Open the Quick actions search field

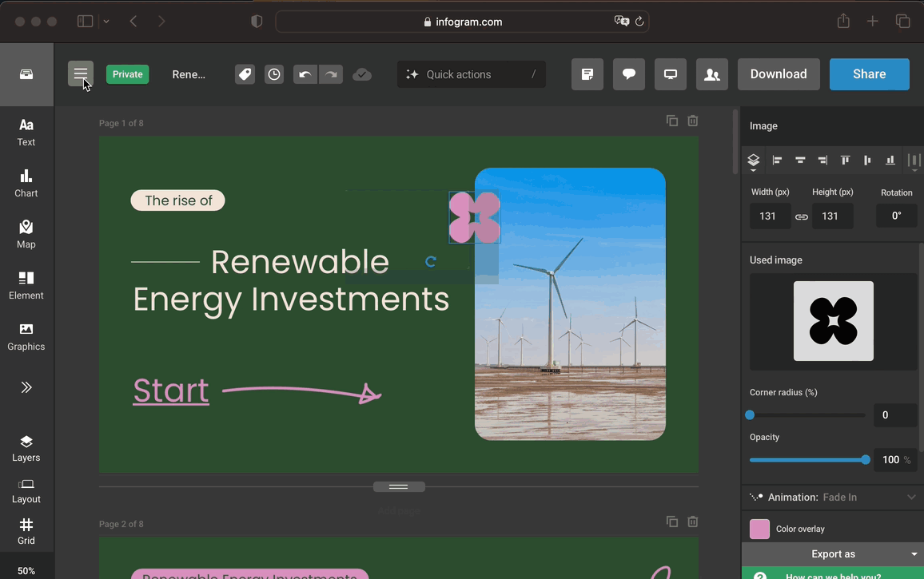coord(472,74)
